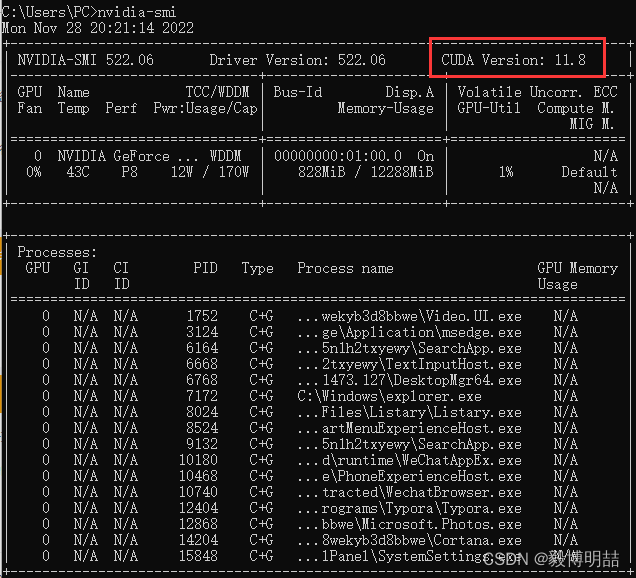
Task: Click compute mode 'Default'
Action: [589, 172]
